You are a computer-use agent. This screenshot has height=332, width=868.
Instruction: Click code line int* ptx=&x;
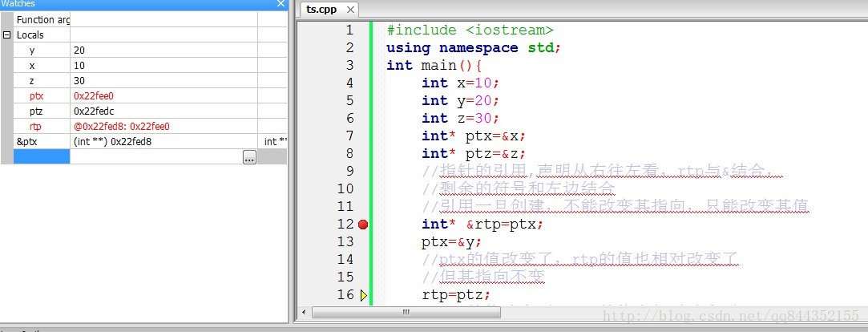(474, 136)
